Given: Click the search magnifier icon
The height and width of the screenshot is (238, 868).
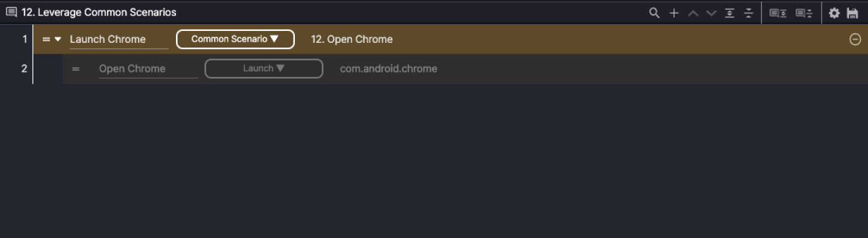Looking at the screenshot, I should tap(654, 12).
